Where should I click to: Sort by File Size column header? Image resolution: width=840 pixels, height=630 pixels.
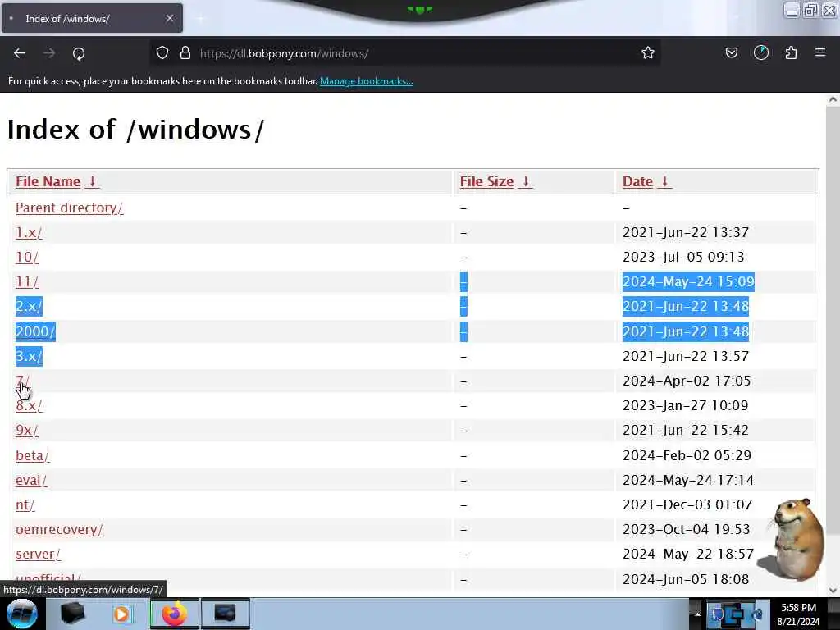coord(487,181)
